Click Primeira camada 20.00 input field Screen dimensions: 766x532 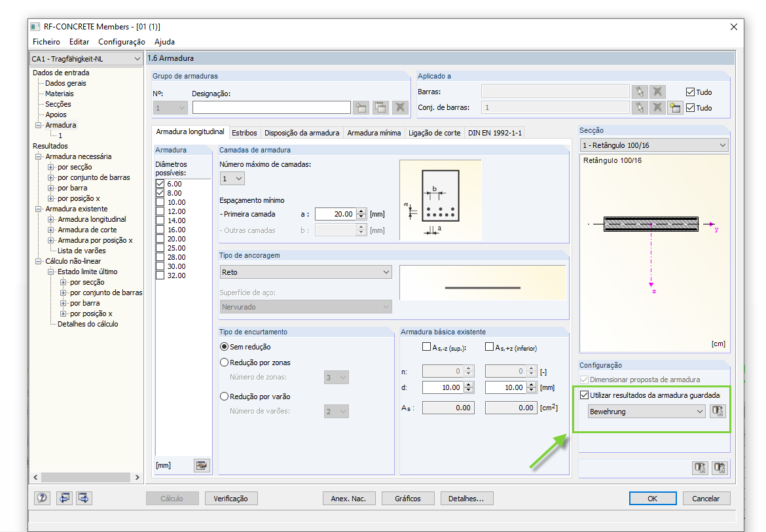(336, 214)
